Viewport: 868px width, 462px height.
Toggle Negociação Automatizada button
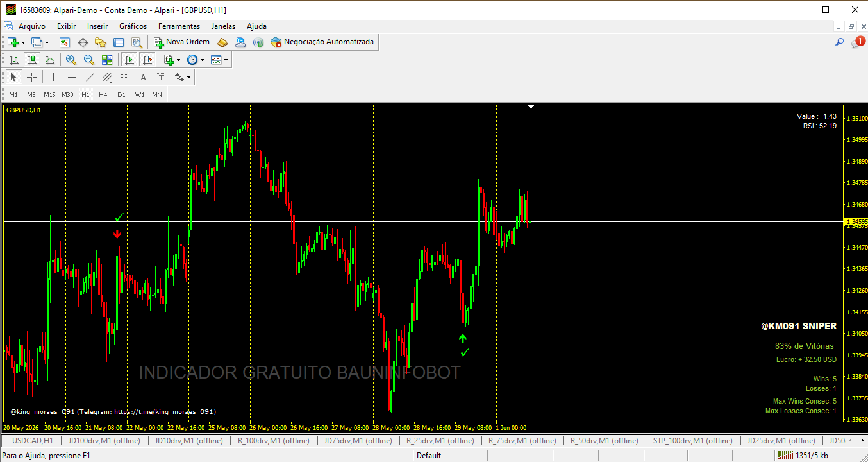[322, 42]
